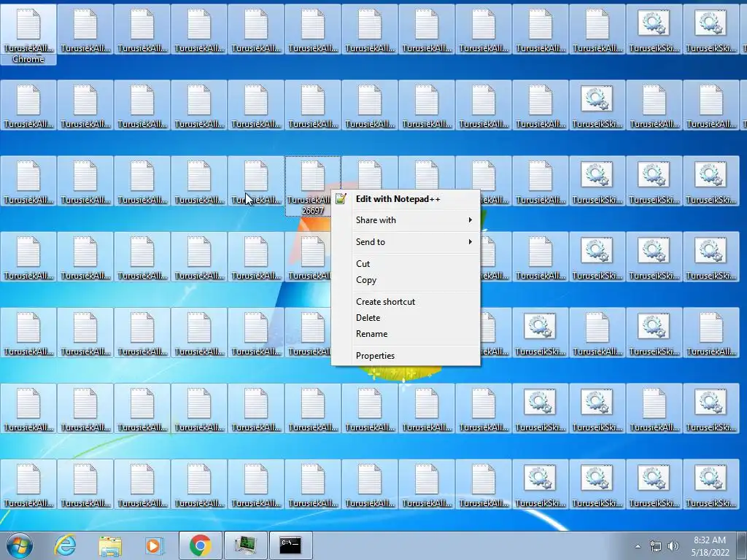This screenshot has height=560, width=747.
Task: Switch to the command prompt taskbar window
Action: pos(290,545)
